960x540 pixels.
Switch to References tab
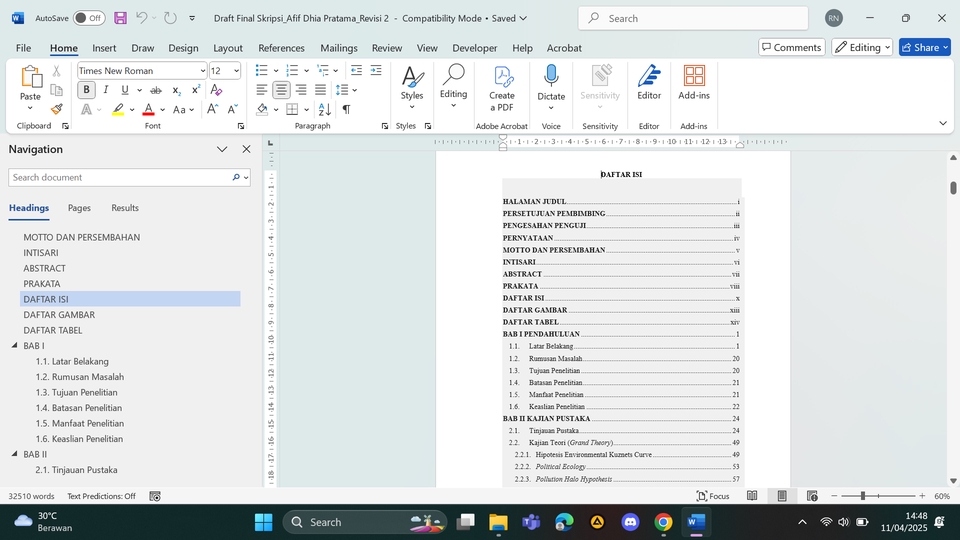(281, 48)
